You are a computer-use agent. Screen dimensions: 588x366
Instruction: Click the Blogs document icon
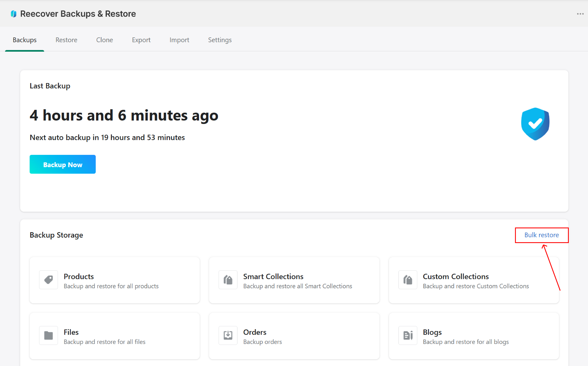[x=408, y=335]
